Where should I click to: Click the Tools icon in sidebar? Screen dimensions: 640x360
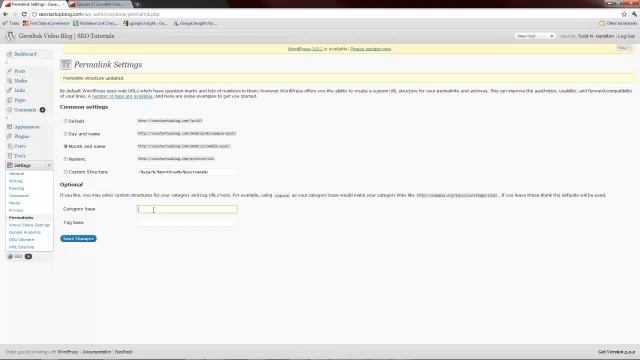click(x=10, y=156)
